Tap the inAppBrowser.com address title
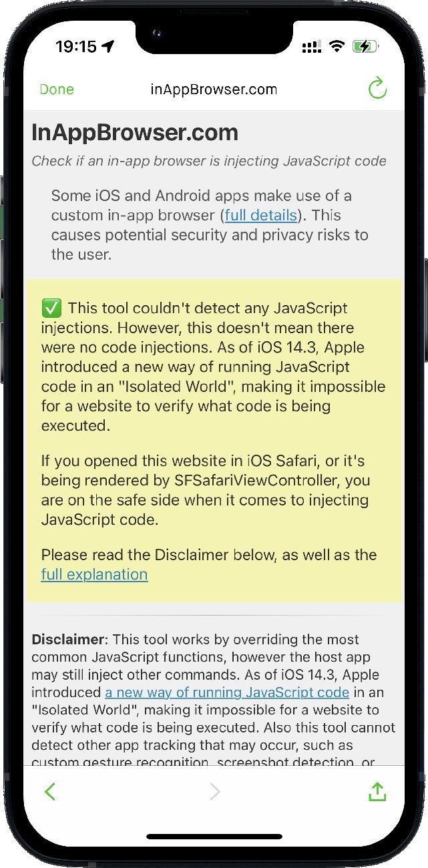This screenshot has height=868, width=428. pyautogui.click(x=214, y=89)
